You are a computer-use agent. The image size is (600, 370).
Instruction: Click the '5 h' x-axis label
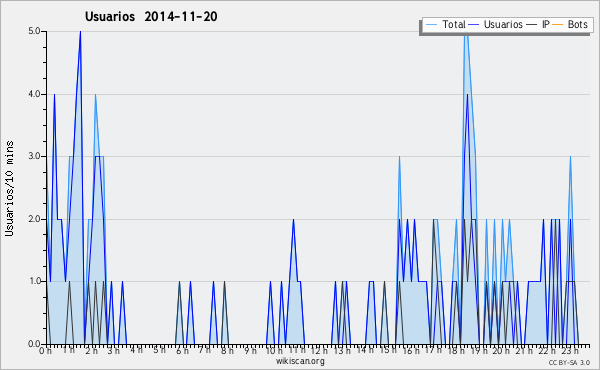click(159, 350)
